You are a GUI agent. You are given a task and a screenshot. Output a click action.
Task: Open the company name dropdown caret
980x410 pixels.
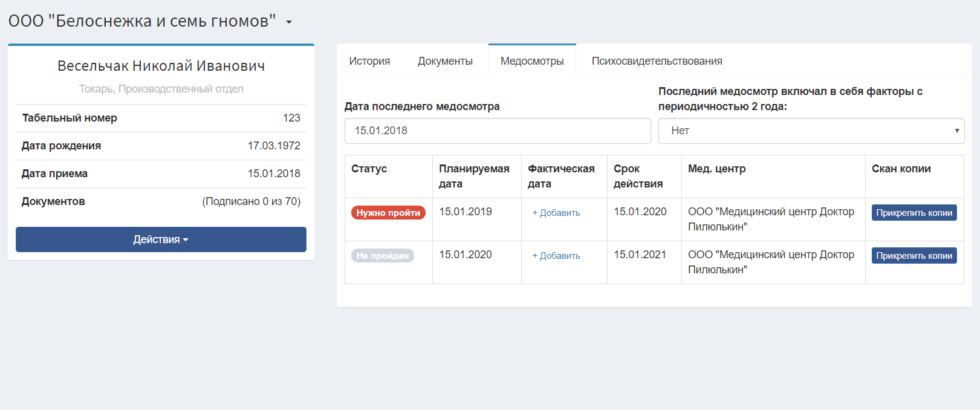[289, 22]
